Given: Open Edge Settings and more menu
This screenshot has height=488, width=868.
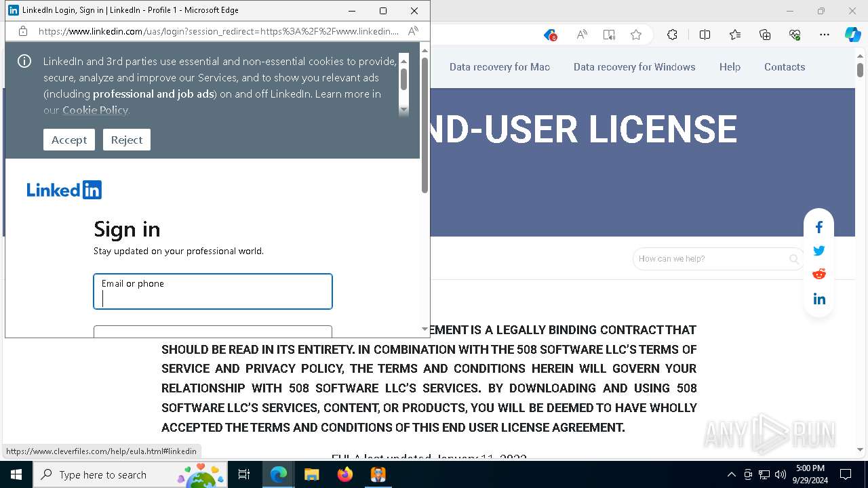Looking at the screenshot, I should pyautogui.click(x=825, y=35).
